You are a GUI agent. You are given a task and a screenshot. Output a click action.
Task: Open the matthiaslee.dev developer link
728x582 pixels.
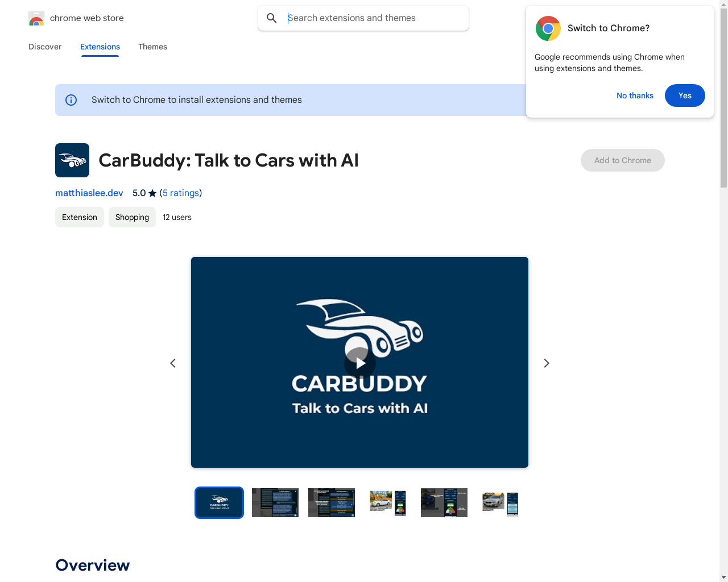point(89,193)
